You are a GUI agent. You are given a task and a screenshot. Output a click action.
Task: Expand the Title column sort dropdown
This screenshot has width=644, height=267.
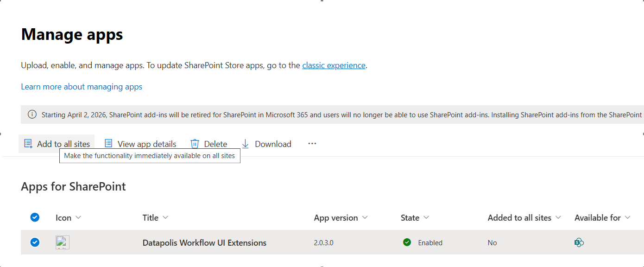click(x=165, y=217)
